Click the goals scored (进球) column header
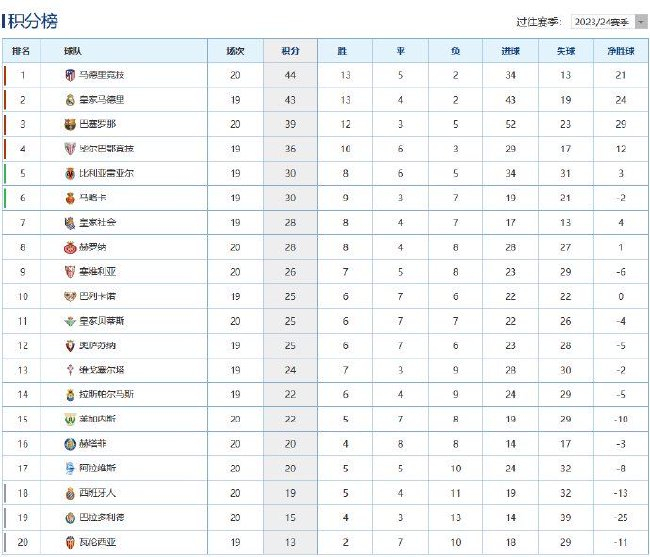Screen dimensions: 650x557 (510, 50)
